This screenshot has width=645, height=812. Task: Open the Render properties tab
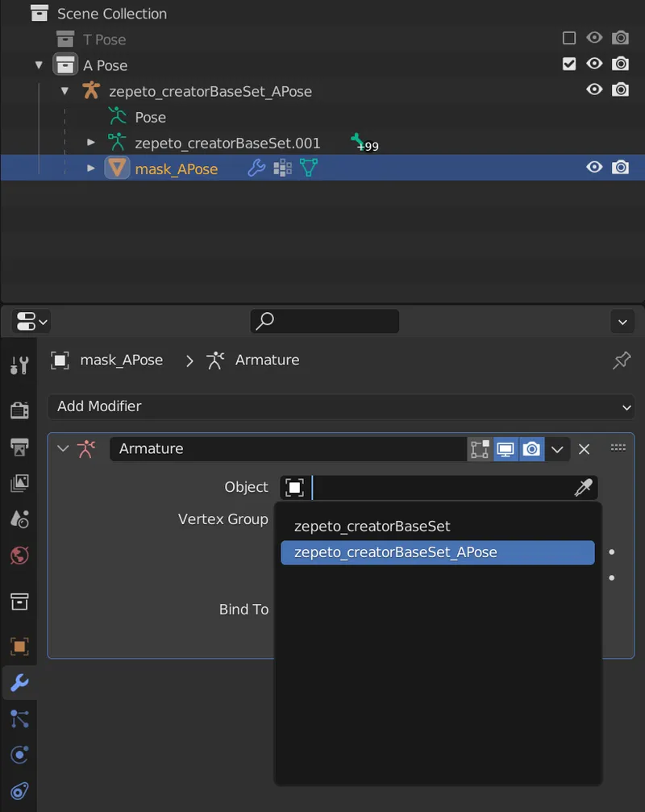pos(19,410)
